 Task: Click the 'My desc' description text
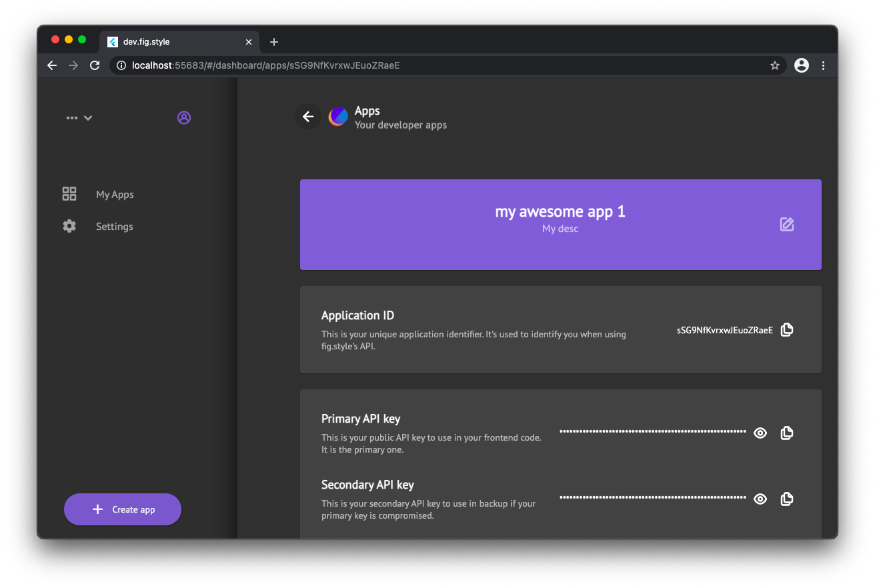(x=560, y=229)
